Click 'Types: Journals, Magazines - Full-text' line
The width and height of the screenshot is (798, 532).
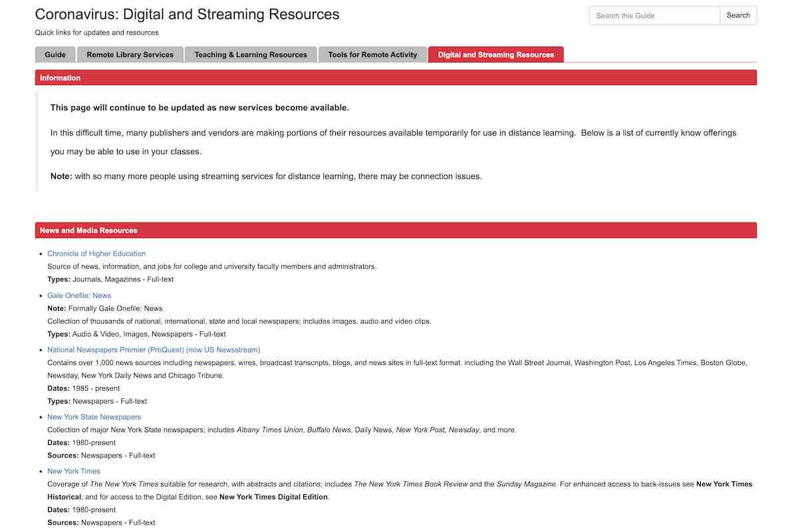click(110, 279)
